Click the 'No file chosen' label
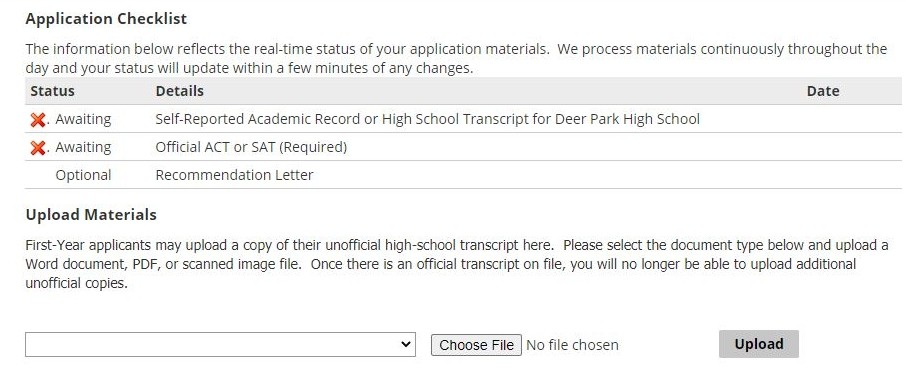The width and height of the screenshot is (906, 376). 572,345
